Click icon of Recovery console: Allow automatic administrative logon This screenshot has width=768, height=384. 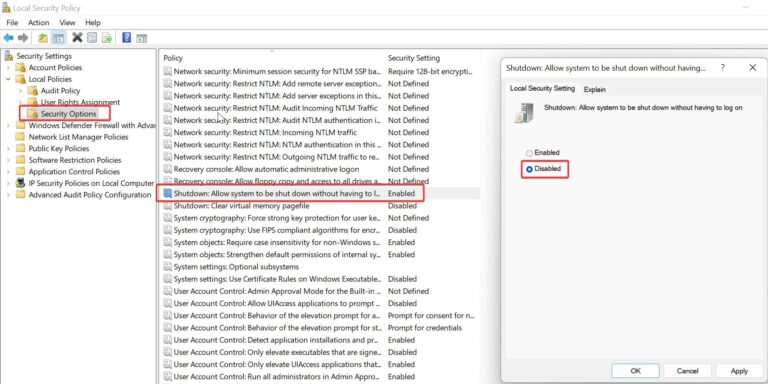(x=168, y=169)
